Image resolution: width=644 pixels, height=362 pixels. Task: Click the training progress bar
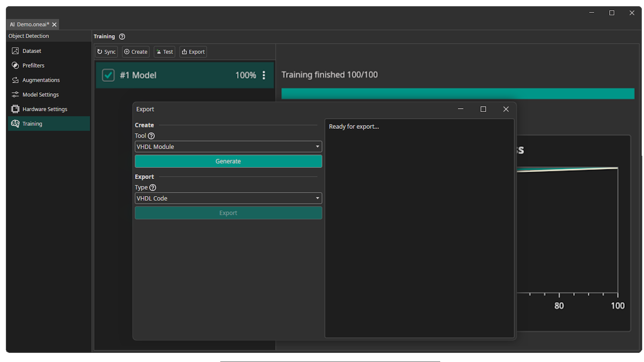pyautogui.click(x=458, y=94)
